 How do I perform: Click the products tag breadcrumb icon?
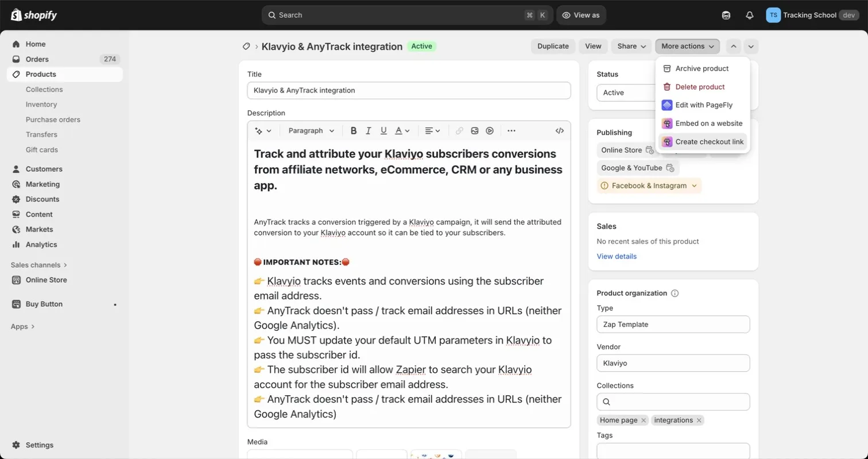pyautogui.click(x=246, y=47)
